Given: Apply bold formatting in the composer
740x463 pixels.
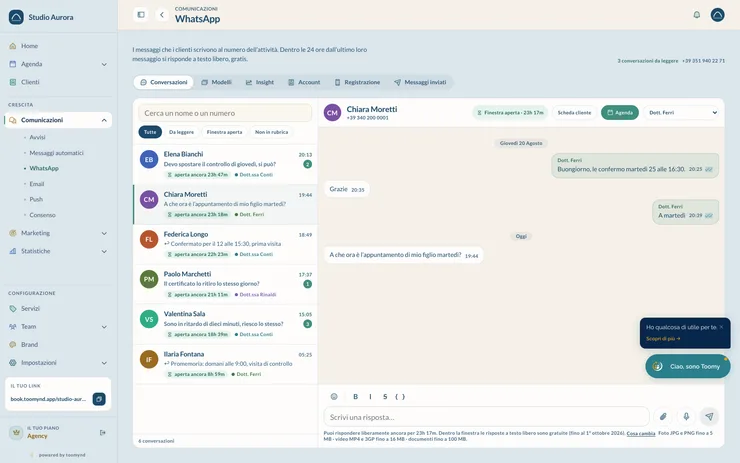Looking at the screenshot, I should (355, 396).
